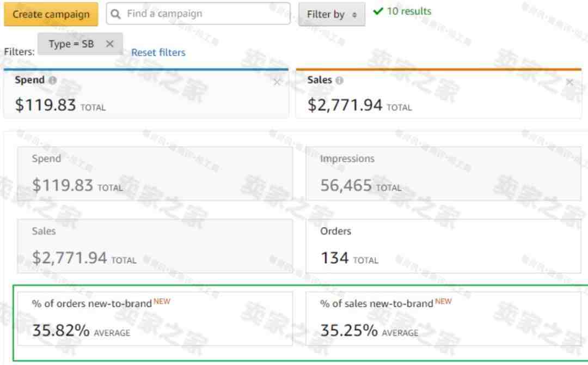Select the Spend $119.83 metric tile
This screenshot has height=365, width=588.
coord(155,173)
